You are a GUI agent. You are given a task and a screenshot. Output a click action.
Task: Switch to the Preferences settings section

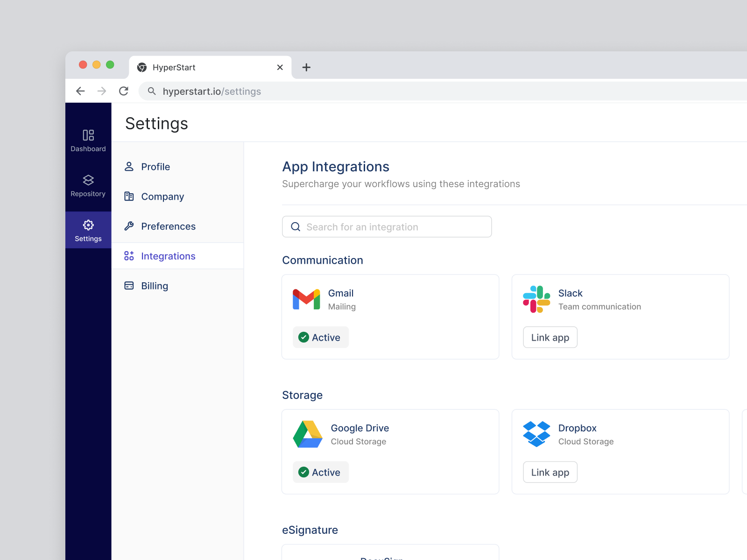tap(168, 226)
